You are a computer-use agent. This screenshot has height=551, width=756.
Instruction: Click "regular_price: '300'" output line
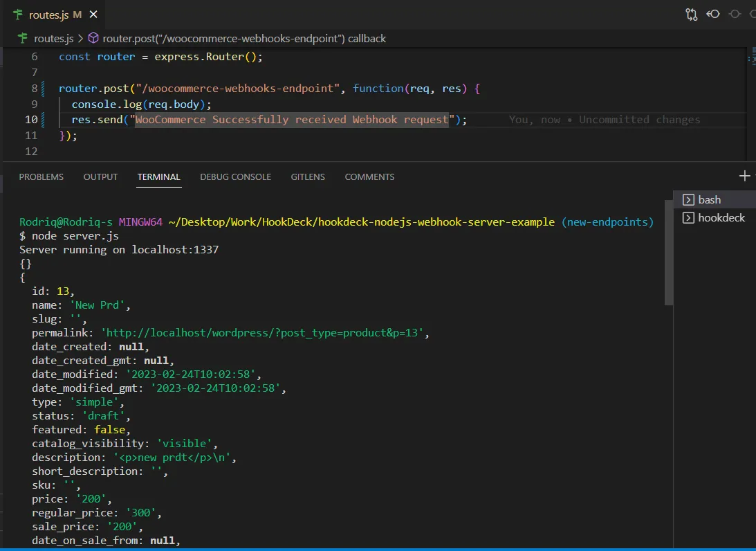96,513
